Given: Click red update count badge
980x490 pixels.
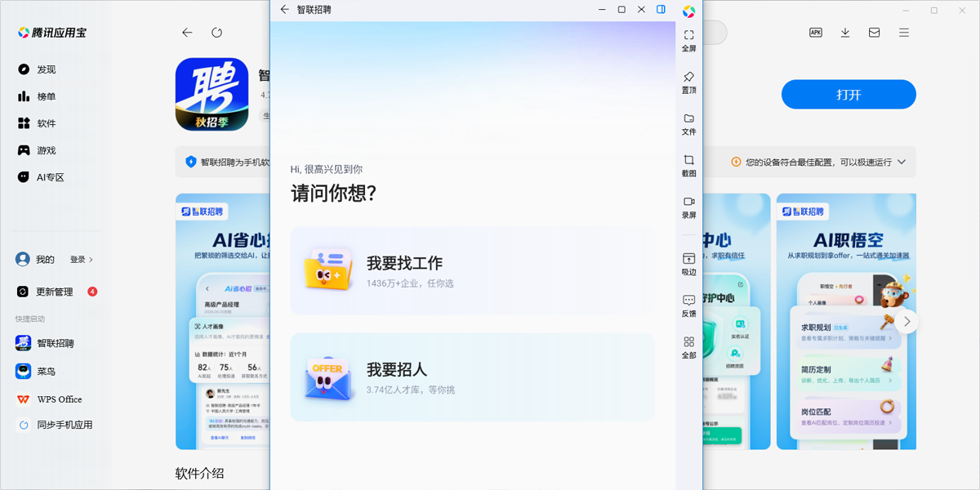Looking at the screenshot, I should click(92, 292).
